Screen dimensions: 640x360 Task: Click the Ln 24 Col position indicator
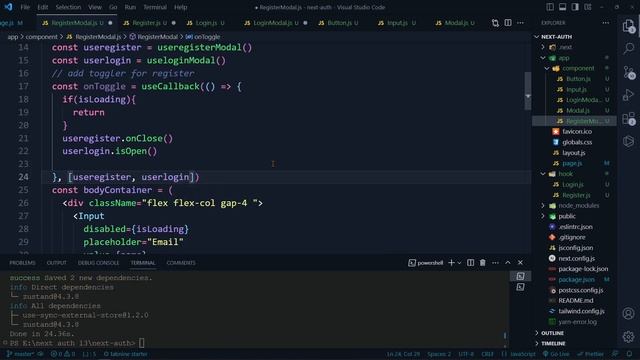[x=403, y=354]
